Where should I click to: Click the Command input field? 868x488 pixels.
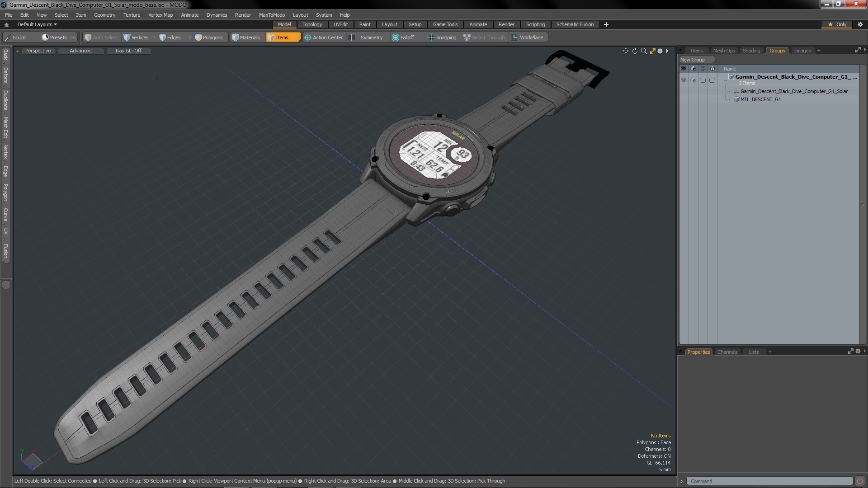pyautogui.click(x=769, y=481)
